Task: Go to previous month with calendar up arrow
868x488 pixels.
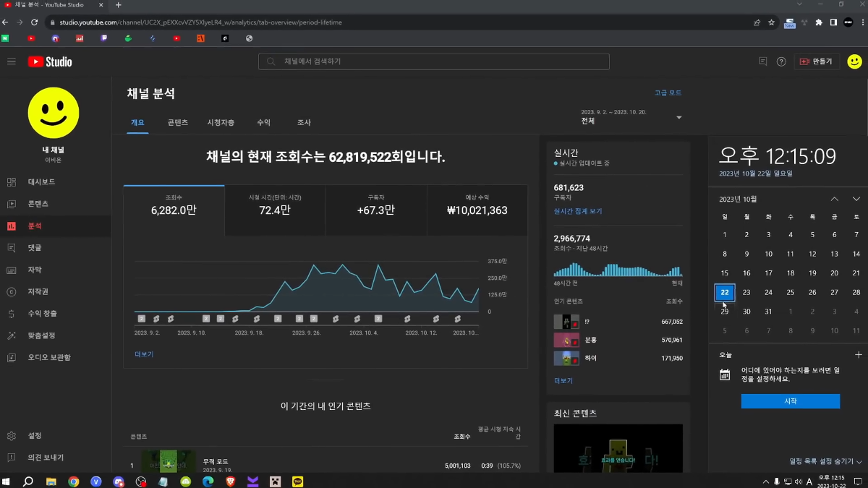Action: point(834,199)
